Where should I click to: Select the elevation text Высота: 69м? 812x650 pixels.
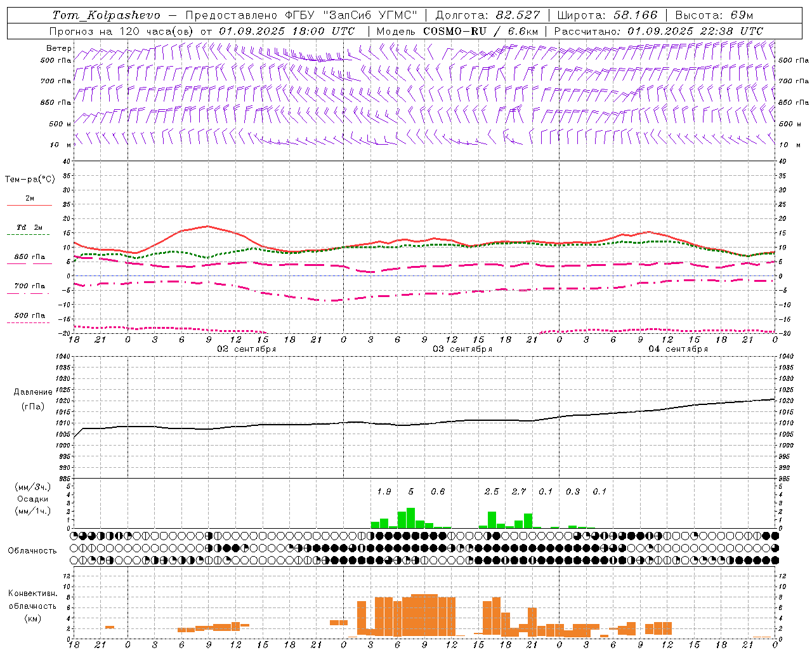714,15
